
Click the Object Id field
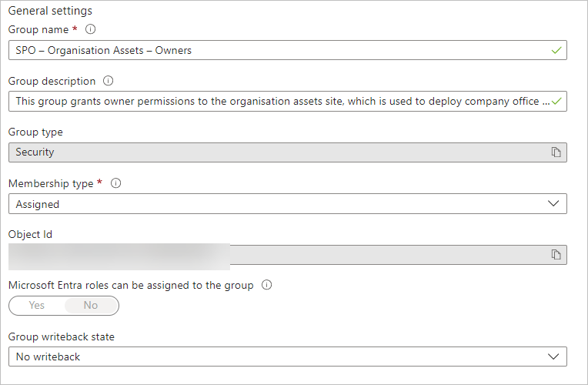(385, 255)
